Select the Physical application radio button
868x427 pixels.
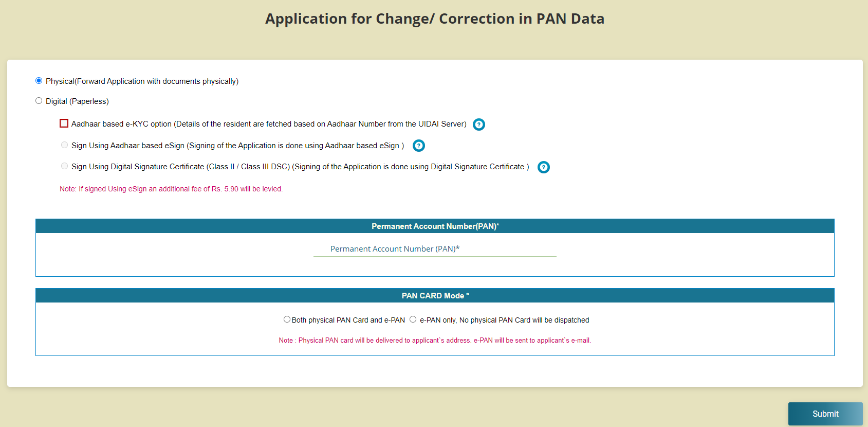pos(39,81)
